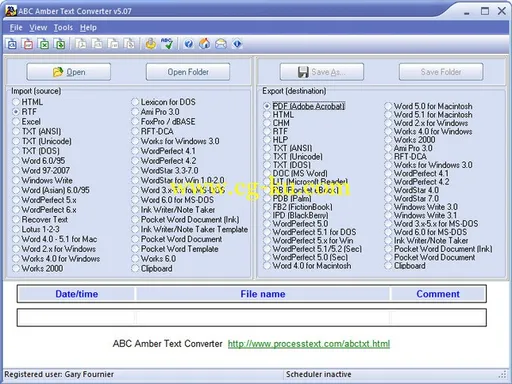Open the Tools menu

[63, 28]
